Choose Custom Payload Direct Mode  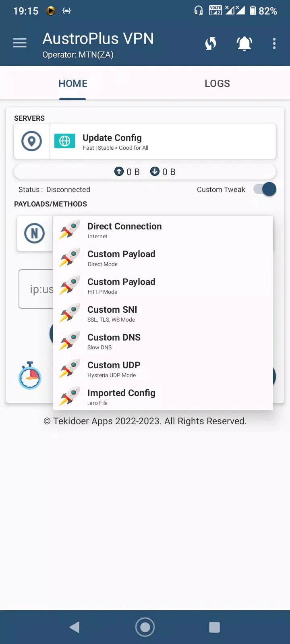pos(163,258)
